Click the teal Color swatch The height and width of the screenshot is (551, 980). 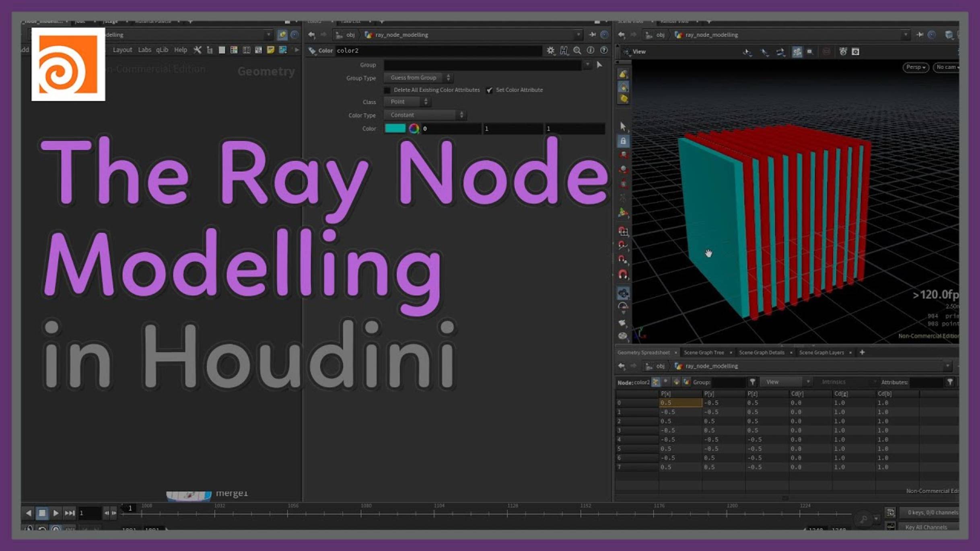395,128
